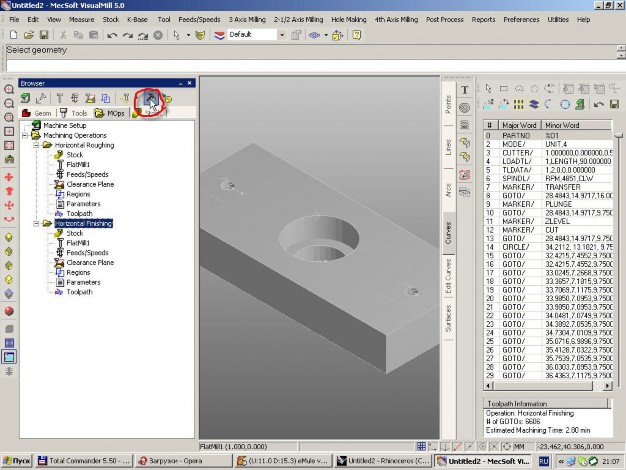The height and width of the screenshot is (470, 626).
Task: Switch to Opera window in the taskbar
Action: [183, 461]
